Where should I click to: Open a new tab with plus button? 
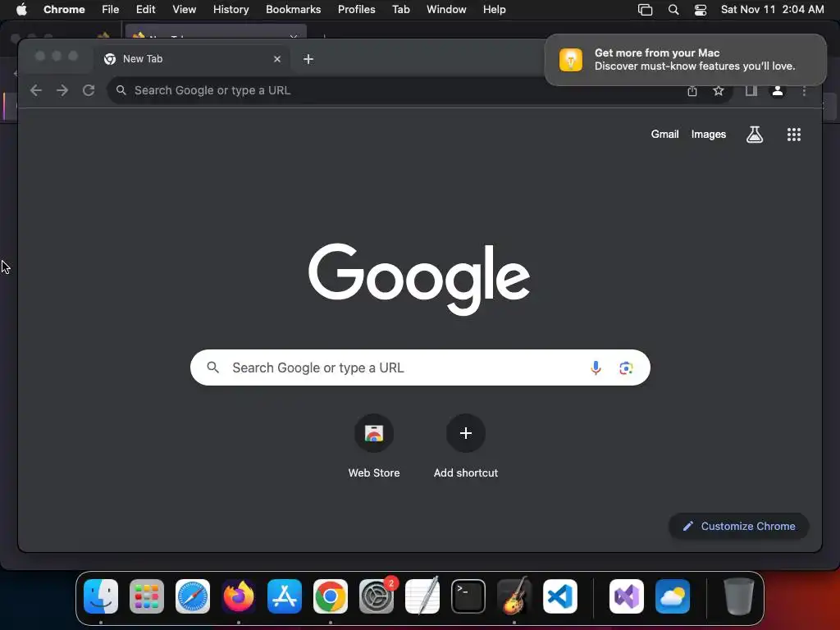(308, 59)
